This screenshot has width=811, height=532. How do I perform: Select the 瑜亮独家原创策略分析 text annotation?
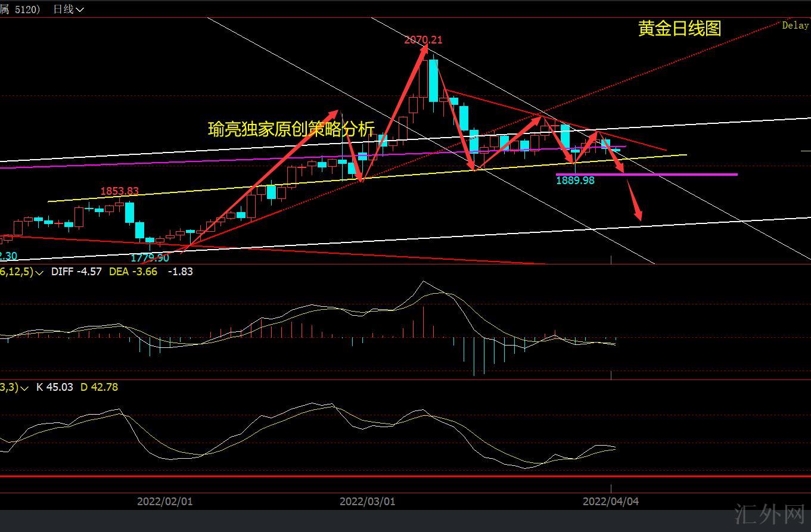click(x=291, y=129)
